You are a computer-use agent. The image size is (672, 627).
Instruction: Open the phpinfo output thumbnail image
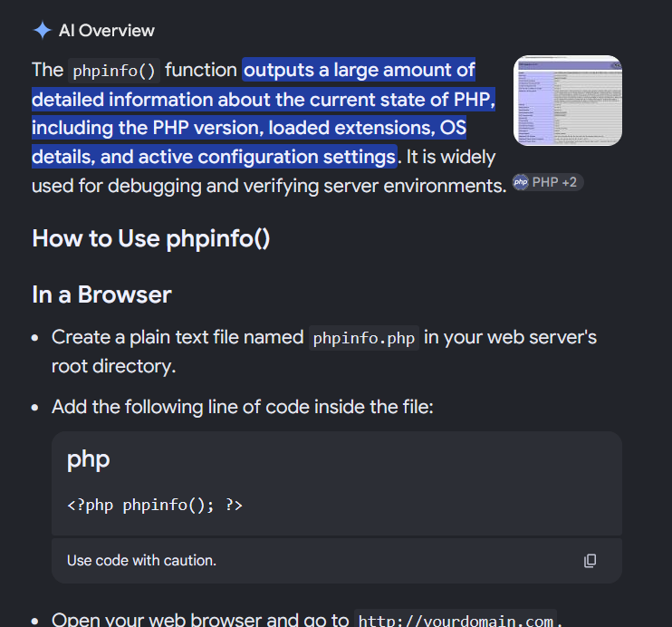pyautogui.click(x=568, y=101)
